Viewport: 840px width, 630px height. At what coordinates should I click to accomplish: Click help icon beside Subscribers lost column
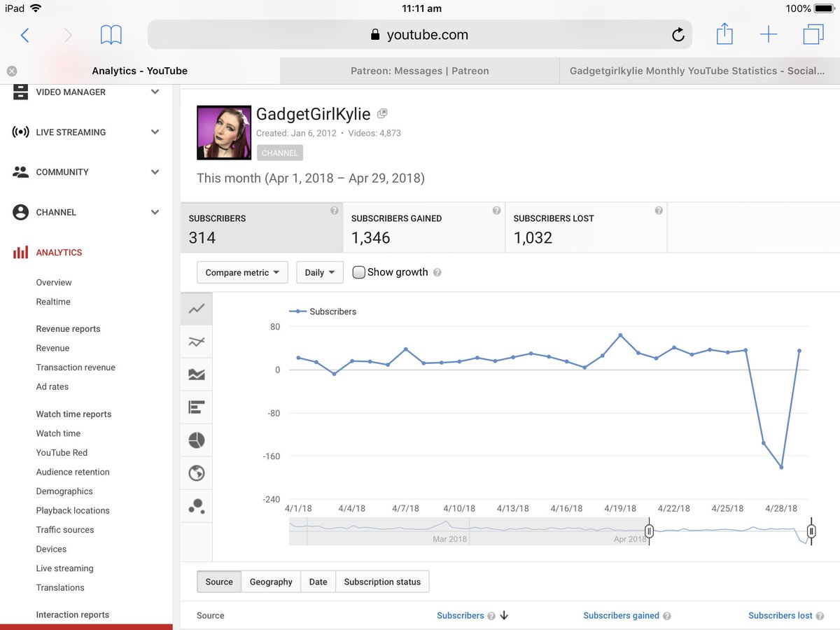(x=820, y=616)
